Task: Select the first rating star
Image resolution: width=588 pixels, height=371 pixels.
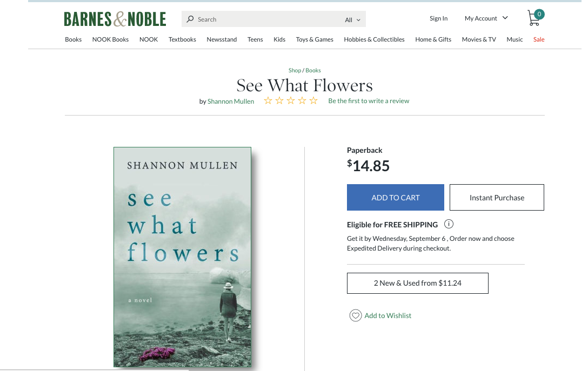Action: point(268,101)
